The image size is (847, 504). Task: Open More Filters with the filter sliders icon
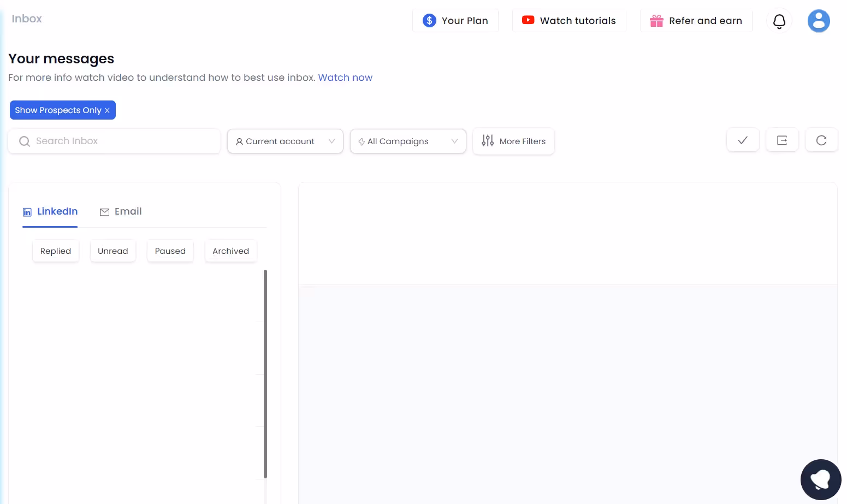click(488, 141)
